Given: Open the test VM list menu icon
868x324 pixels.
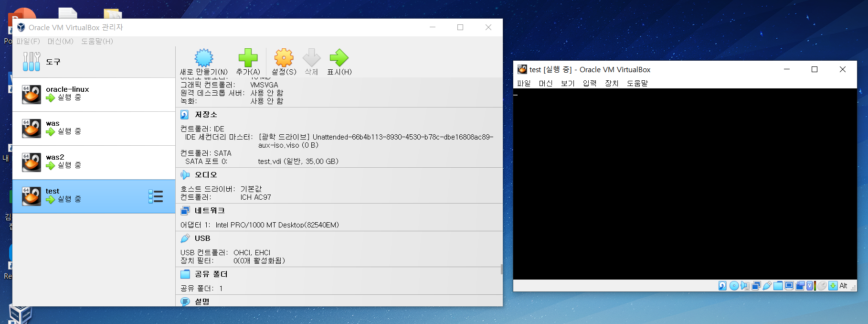Looking at the screenshot, I should point(156,196).
